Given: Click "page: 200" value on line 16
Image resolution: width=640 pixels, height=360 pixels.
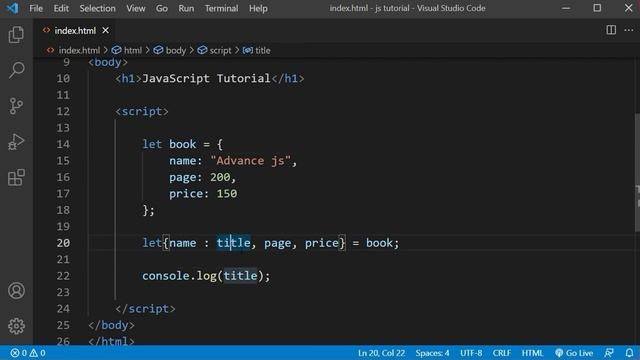Looking at the screenshot, I should (220, 177).
